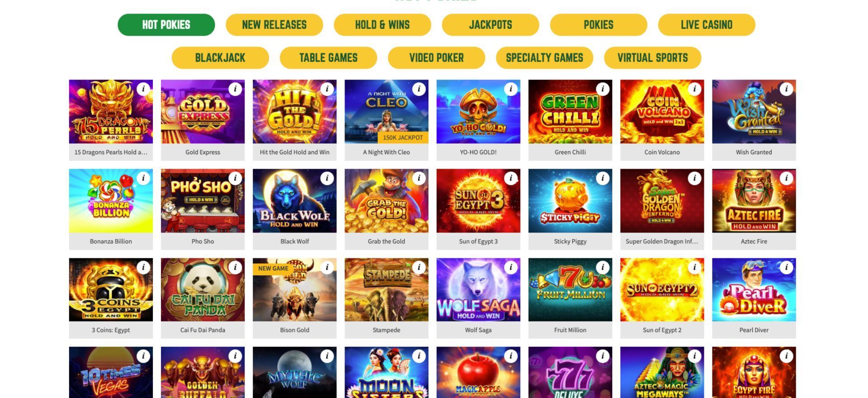View info for Sticky Piggy game
868x398 pixels.
coord(603,178)
